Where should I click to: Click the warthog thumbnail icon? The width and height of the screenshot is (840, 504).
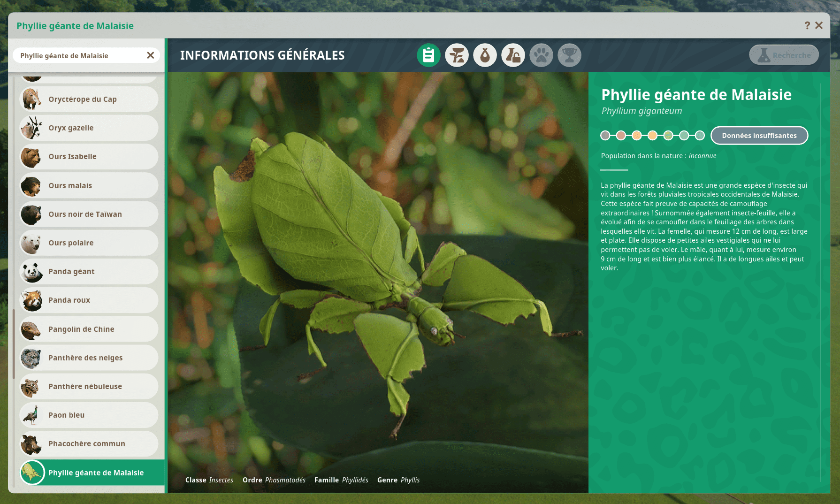click(31, 443)
